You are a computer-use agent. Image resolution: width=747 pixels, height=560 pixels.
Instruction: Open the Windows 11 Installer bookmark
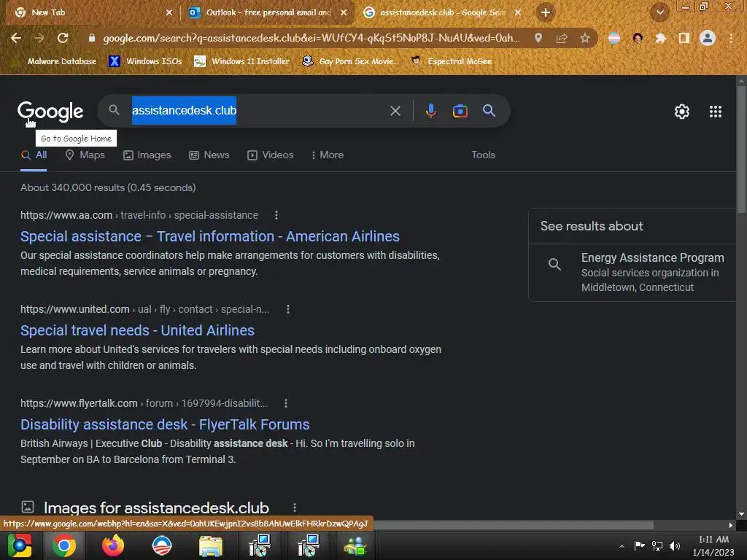242,61
